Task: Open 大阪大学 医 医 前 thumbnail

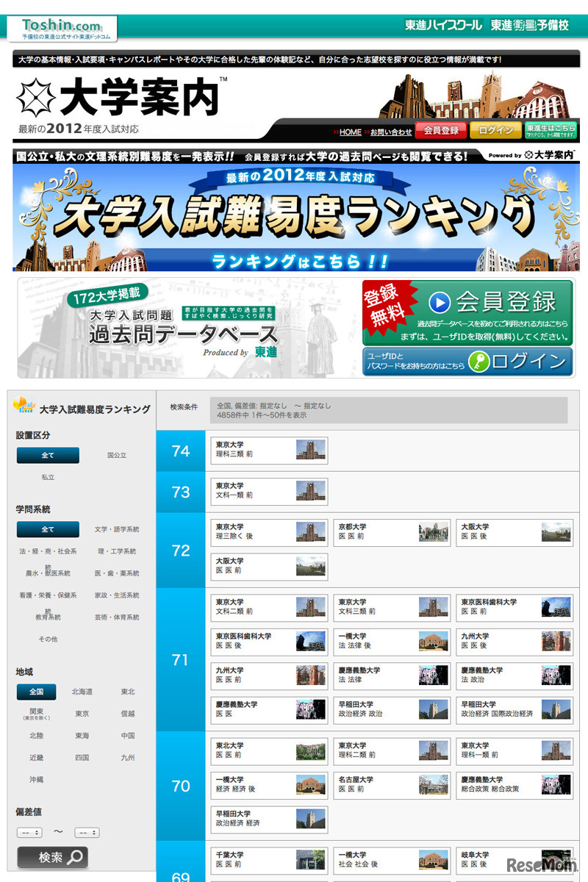Action: (x=310, y=566)
